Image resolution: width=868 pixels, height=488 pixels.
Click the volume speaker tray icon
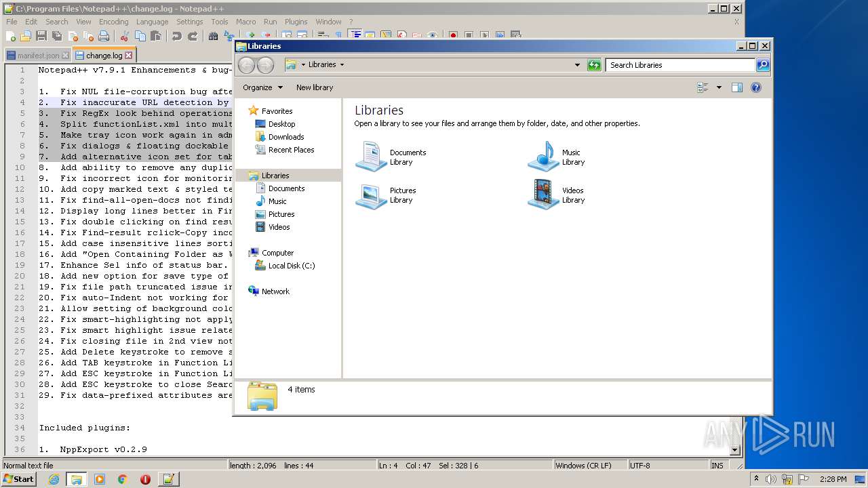(x=771, y=479)
